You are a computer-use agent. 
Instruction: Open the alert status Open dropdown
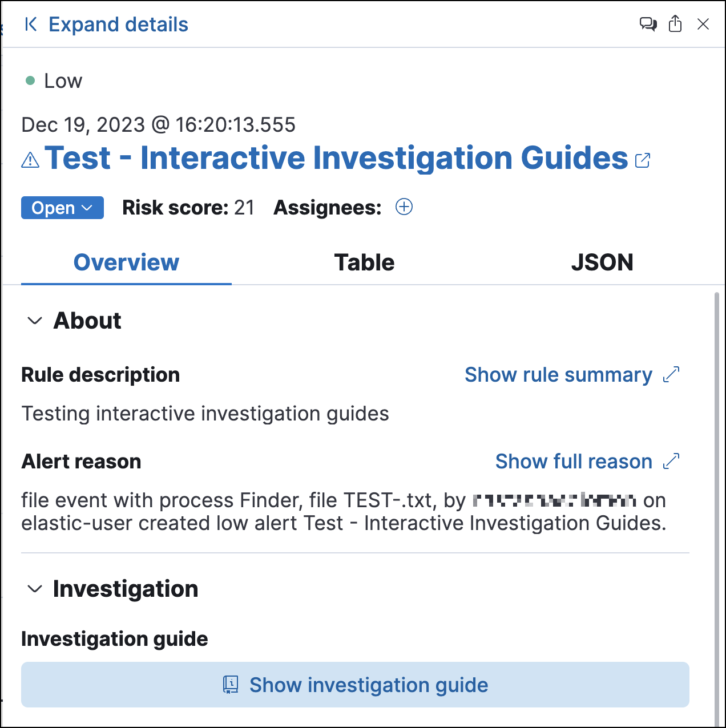click(62, 207)
